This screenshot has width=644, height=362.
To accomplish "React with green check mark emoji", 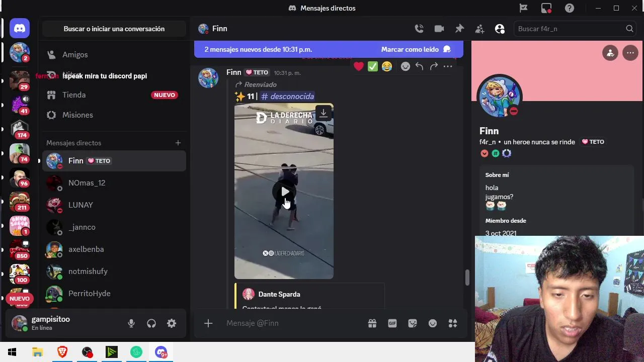I will tap(373, 66).
